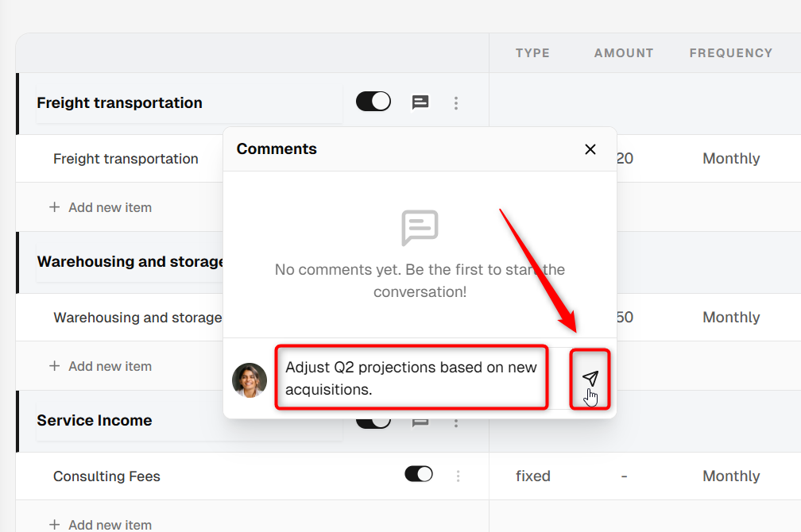Open comments icon for Service Income
The height and width of the screenshot is (532, 801).
tap(420, 422)
